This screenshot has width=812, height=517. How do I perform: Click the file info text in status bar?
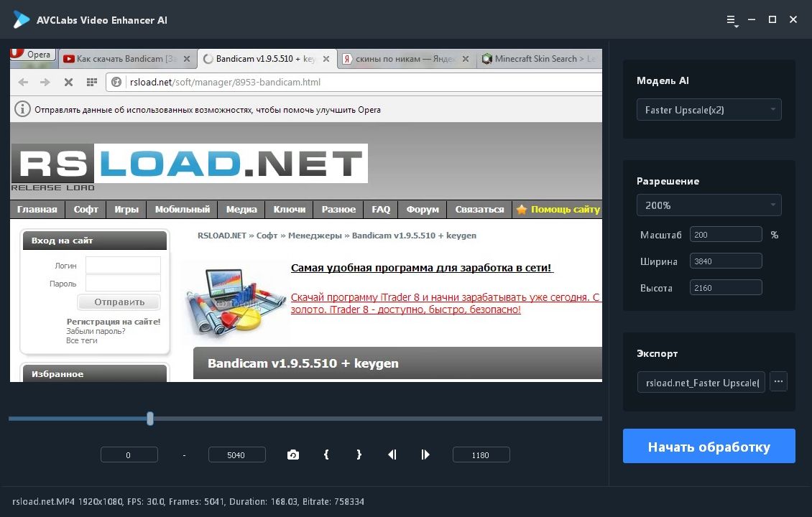pos(188,501)
